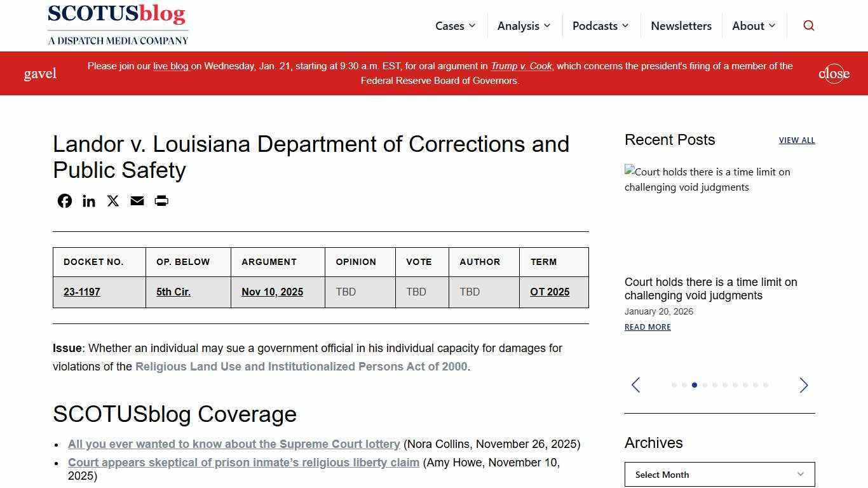Print the case page
The height and width of the screenshot is (488, 868).
161,201
